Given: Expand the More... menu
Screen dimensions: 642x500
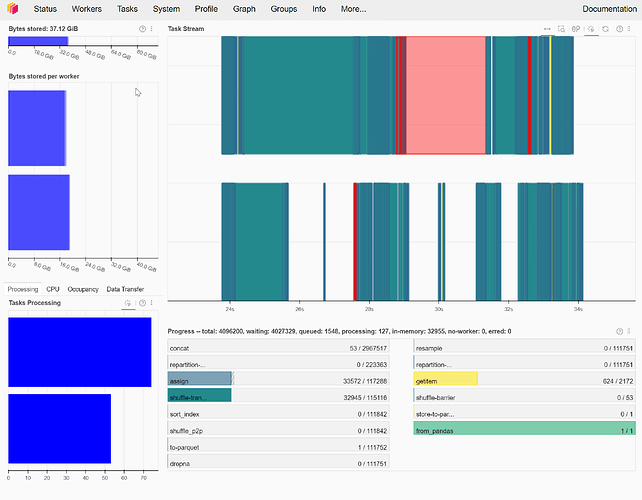Looking at the screenshot, I should (x=353, y=9).
